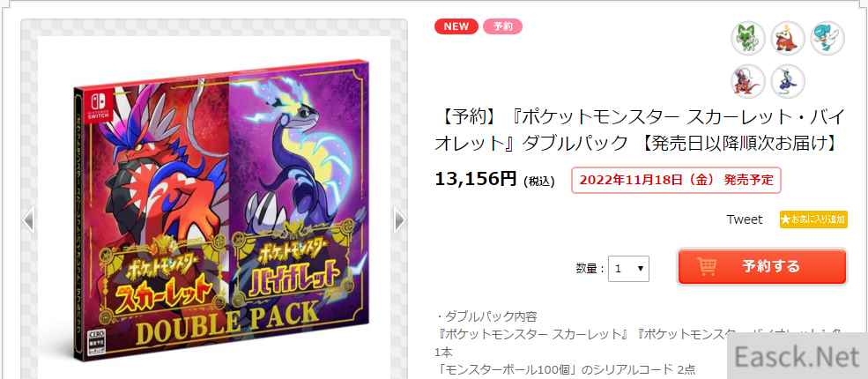Click the pink 予約 badge
The image size is (868, 379).
pyautogui.click(x=502, y=26)
